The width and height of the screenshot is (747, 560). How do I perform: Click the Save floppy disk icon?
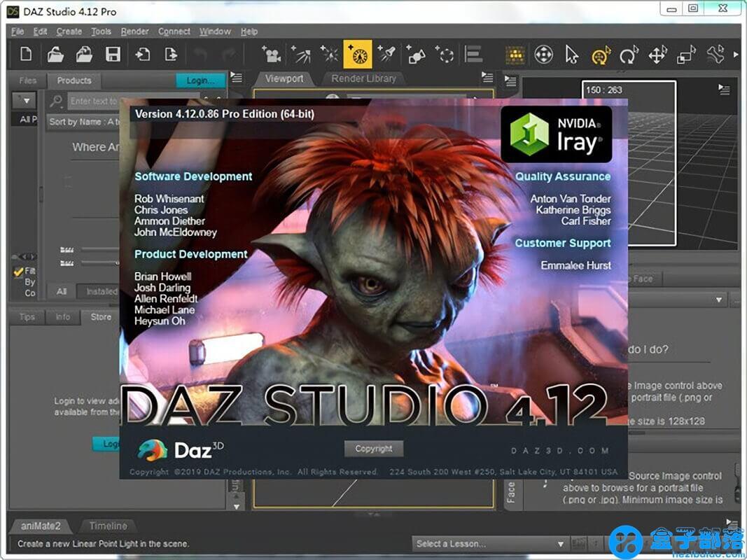click(x=113, y=54)
